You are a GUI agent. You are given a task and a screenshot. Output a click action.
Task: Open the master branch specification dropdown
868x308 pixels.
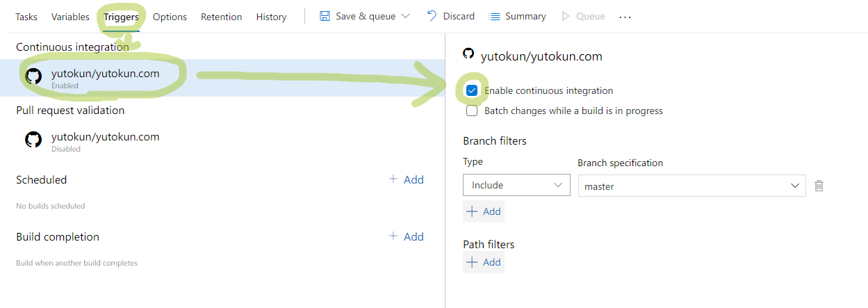(x=691, y=186)
